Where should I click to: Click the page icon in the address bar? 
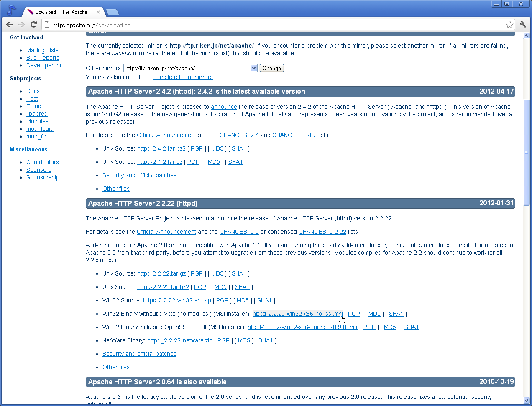47,25
